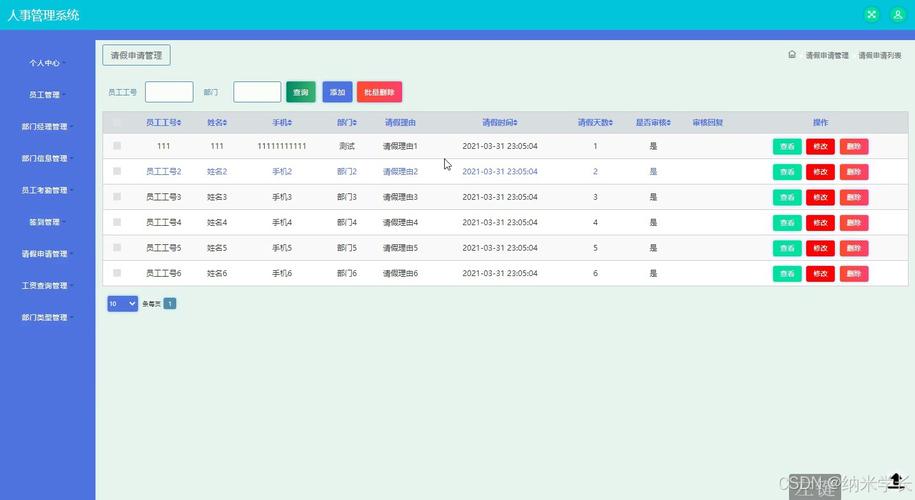Image resolution: width=915 pixels, height=500 pixels.
Task: Open 员工考勤管理 sidebar menu
Action: (47, 190)
